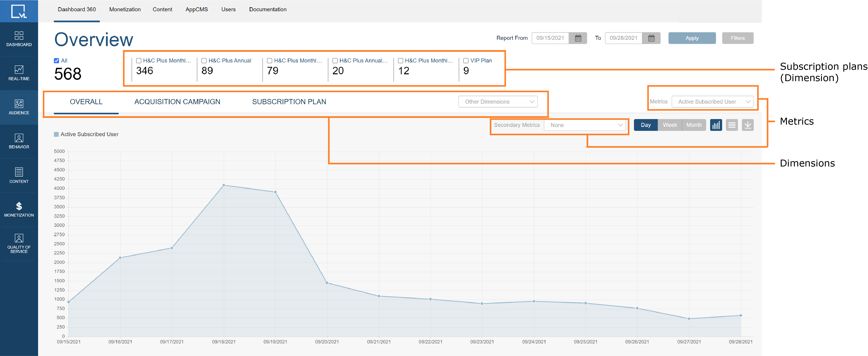The image size is (868, 356).
Task: Open the Monetization top menu
Action: click(x=125, y=10)
